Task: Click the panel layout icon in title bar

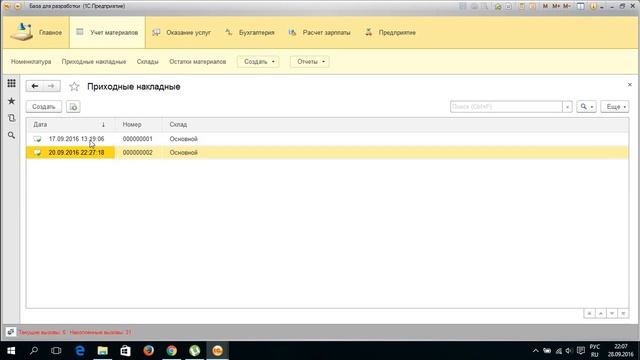Action: [580, 6]
